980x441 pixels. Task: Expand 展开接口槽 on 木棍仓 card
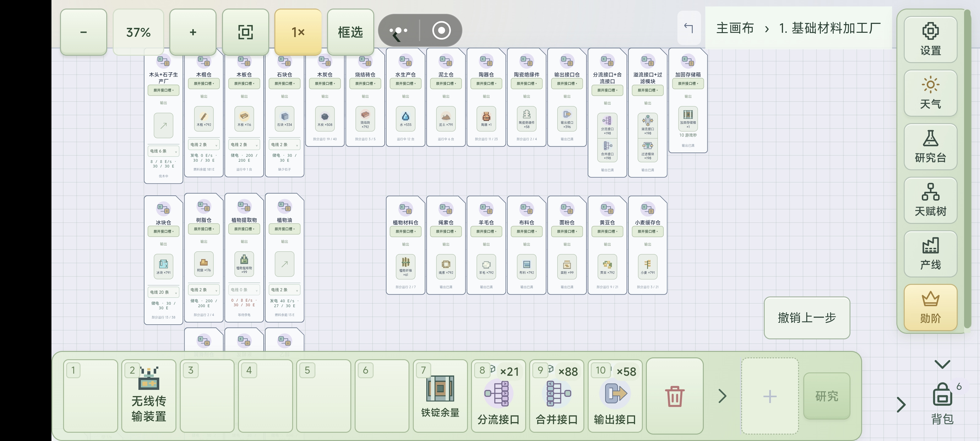coord(204,84)
